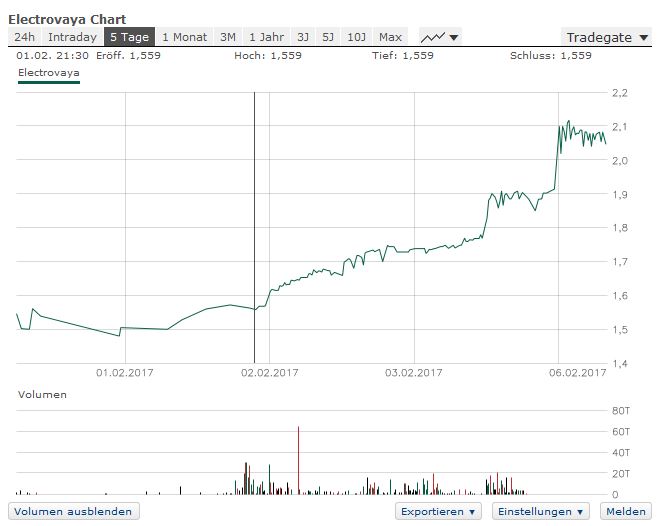This screenshot has width=659, height=526.
Task: Click the Tief: 1,559 value
Action: 402,55
